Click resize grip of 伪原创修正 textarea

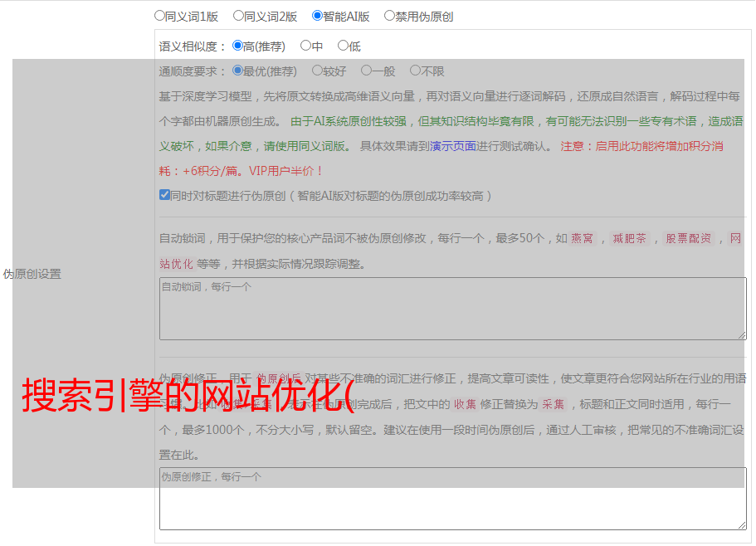(x=742, y=525)
